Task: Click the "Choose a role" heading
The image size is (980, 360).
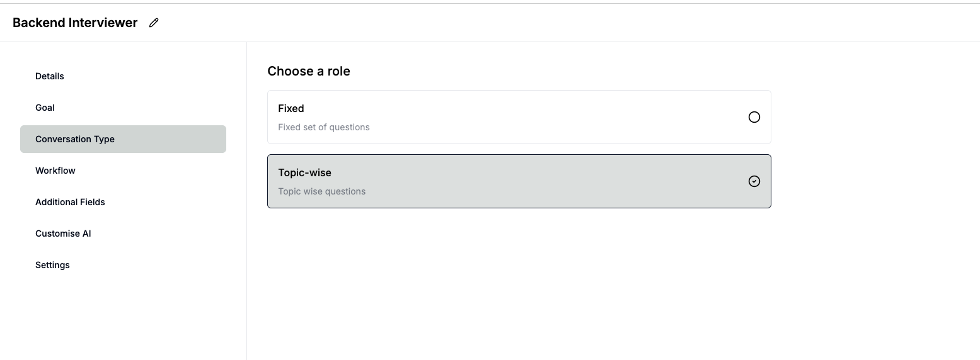Action: click(308, 71)
